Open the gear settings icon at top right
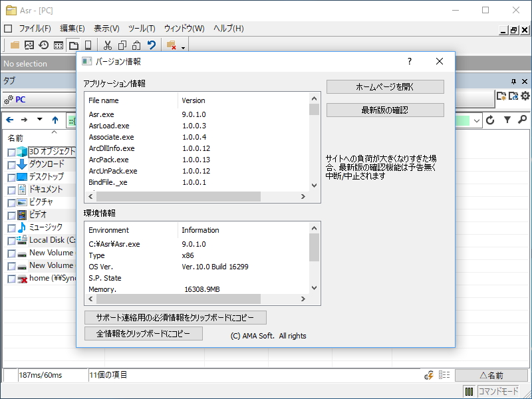The image size is (532, 399). click(x=525, y=96)
